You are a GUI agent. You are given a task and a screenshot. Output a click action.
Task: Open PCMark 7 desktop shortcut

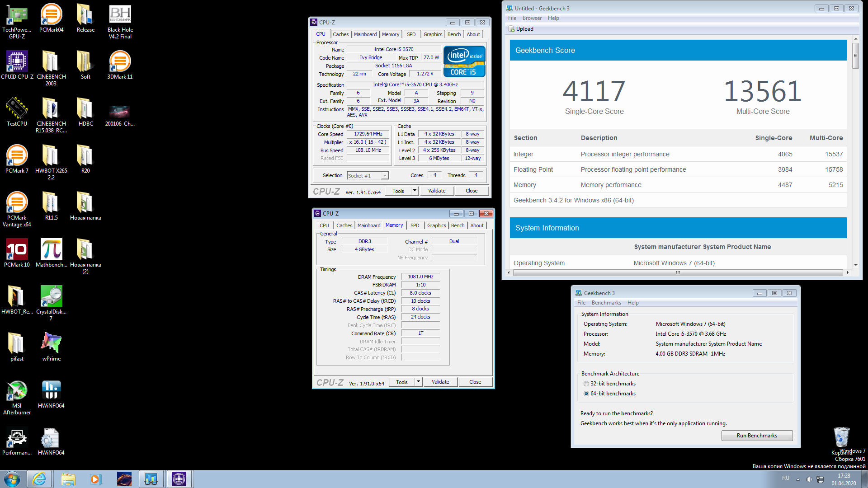click(17, 159)
